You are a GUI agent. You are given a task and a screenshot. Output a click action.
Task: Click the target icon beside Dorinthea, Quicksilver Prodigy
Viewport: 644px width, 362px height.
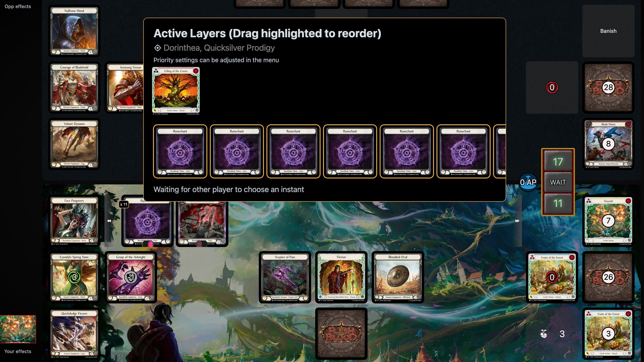pos(157,48)
